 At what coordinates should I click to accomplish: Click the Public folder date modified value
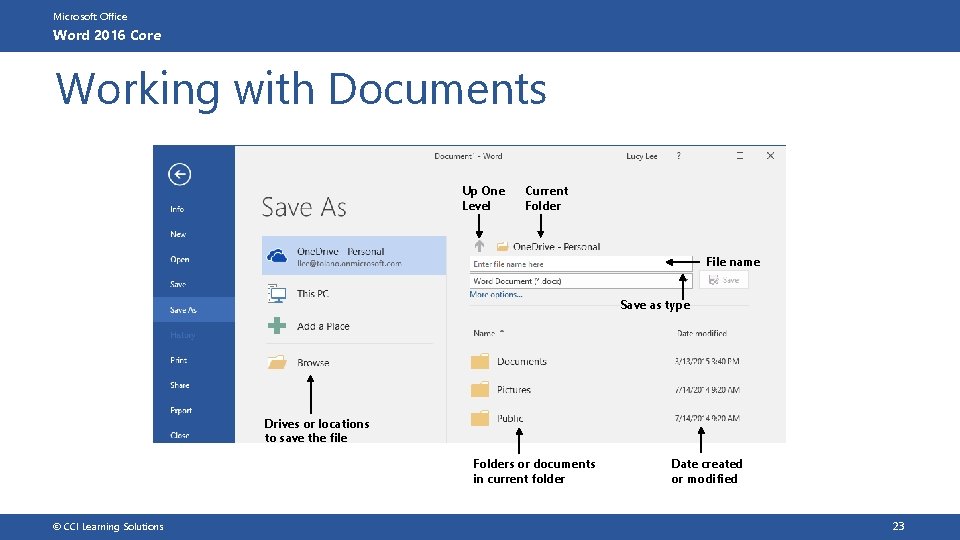[x=707, y=418]
